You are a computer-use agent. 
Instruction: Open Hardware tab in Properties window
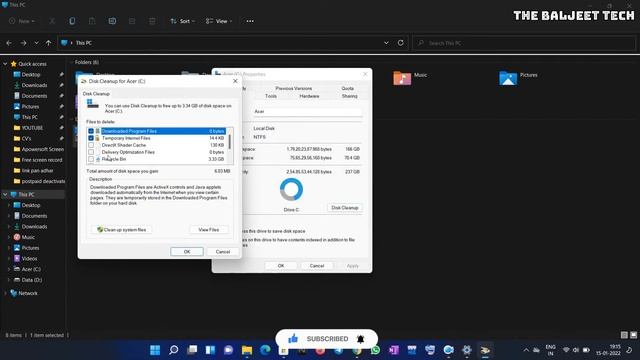coord(309,96)
